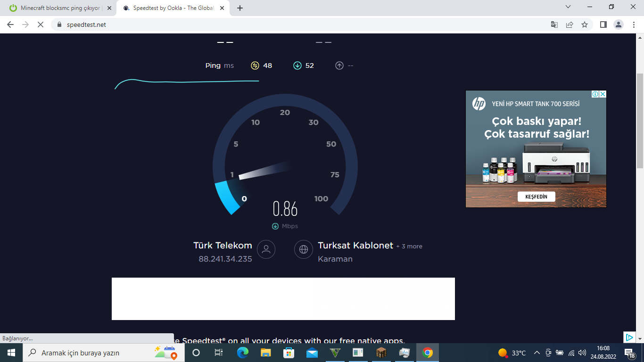
Task: Click the upload latency arrow icon
Action: pos(339,66)
